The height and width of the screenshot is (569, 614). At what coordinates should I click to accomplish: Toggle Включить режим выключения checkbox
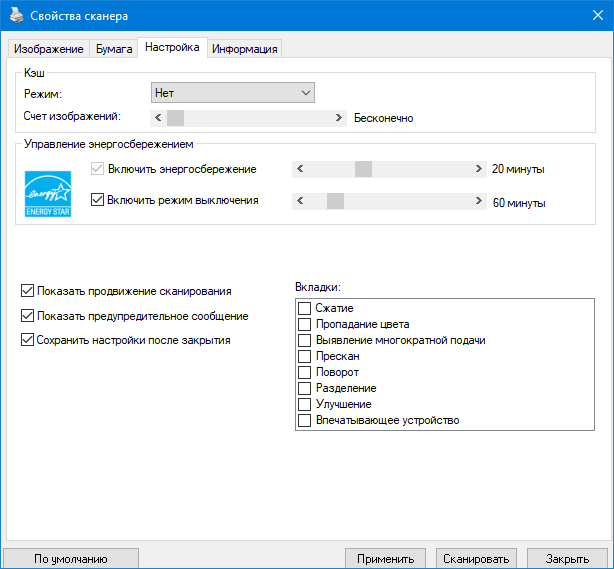point(97,200)
